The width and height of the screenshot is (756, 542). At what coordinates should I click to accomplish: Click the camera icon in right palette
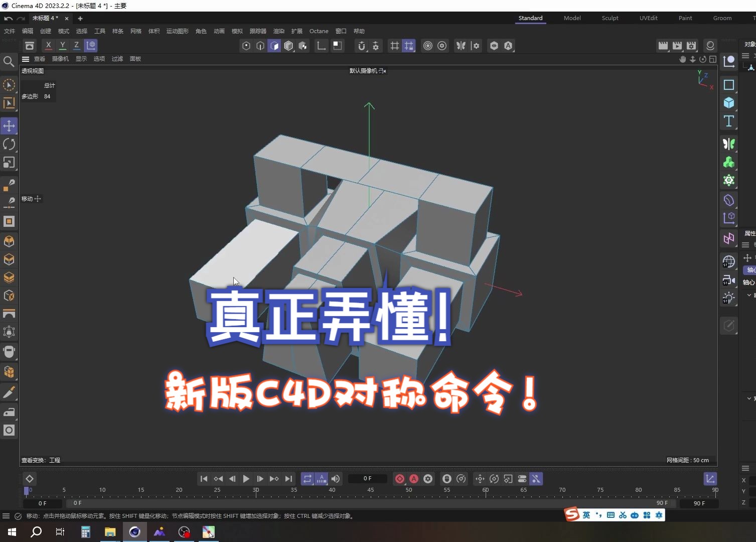729,280
